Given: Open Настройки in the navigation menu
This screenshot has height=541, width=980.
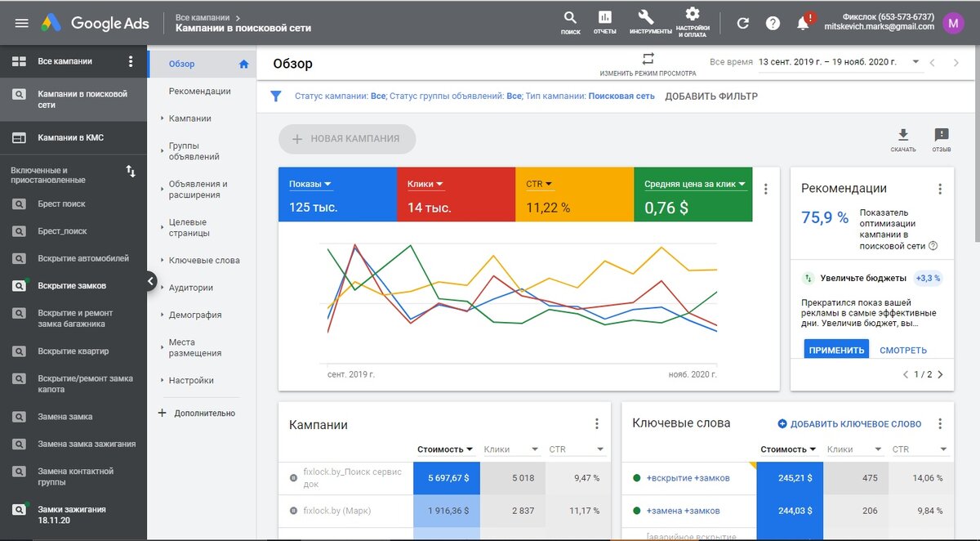Looking at the screenshot, I should point(191,381).
